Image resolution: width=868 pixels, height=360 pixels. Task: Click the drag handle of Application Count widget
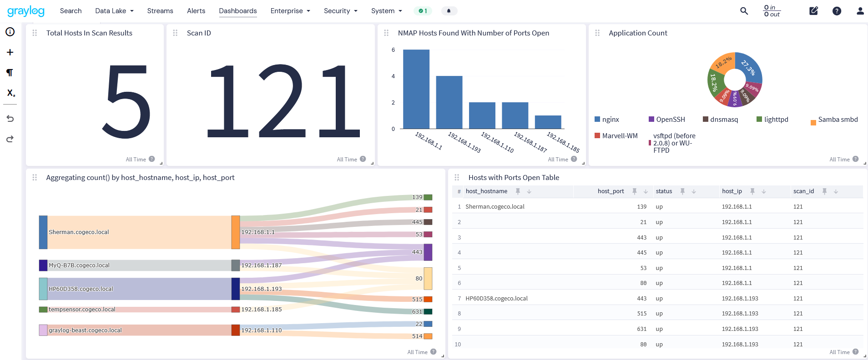[597, 33]
